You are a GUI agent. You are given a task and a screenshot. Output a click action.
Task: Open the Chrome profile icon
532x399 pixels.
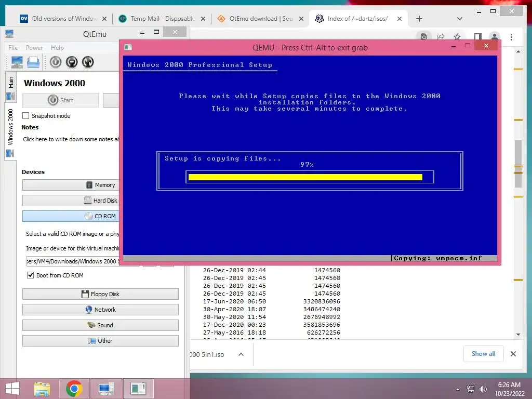click(495, 37)
